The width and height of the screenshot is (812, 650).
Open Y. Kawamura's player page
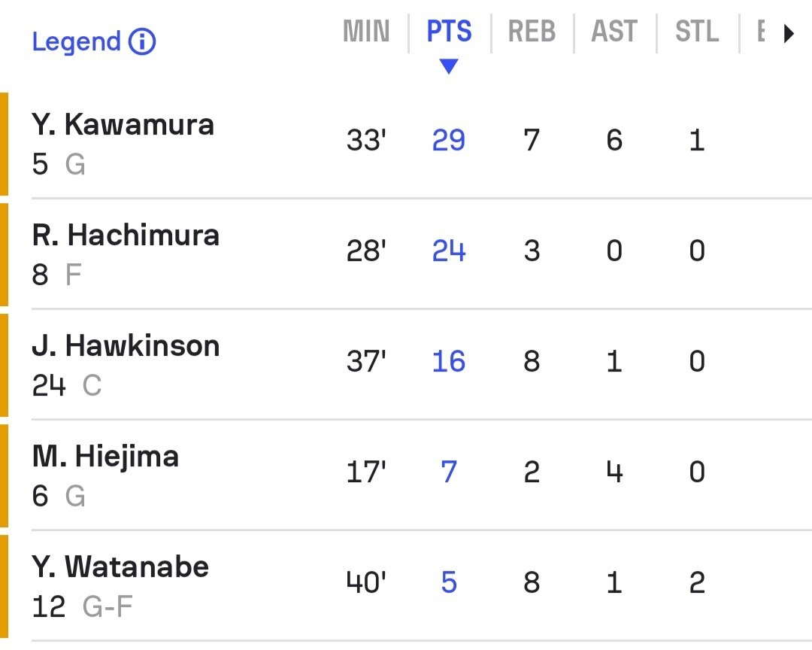tap(123, 125)
